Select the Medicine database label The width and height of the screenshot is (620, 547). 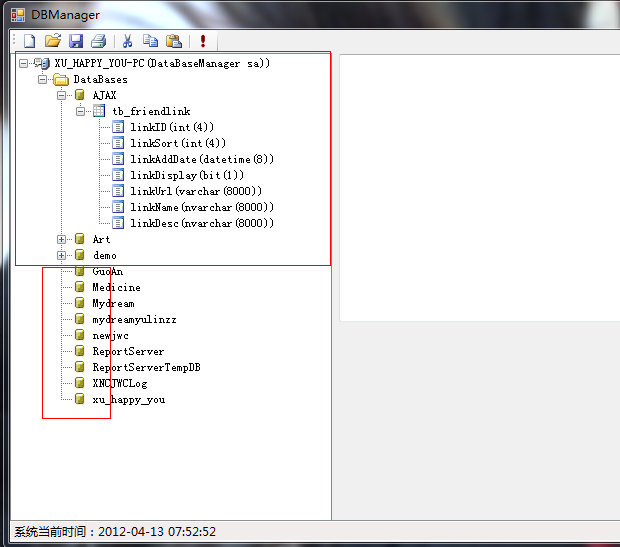117,287
